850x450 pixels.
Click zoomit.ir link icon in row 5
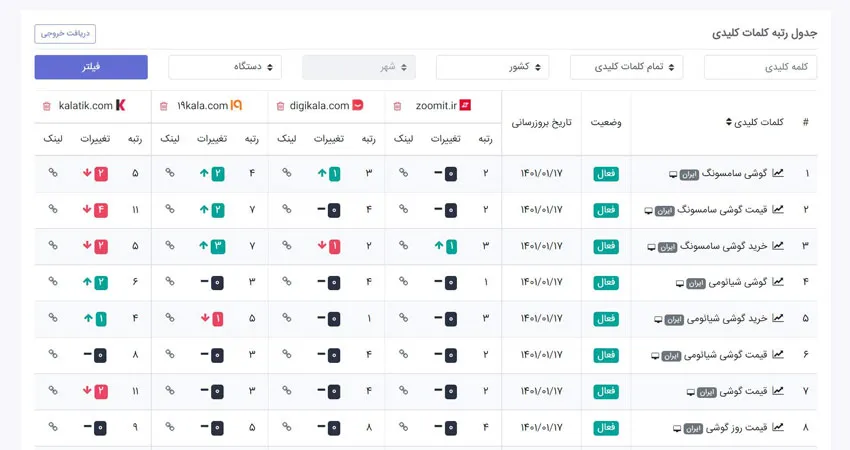(403, 317)
